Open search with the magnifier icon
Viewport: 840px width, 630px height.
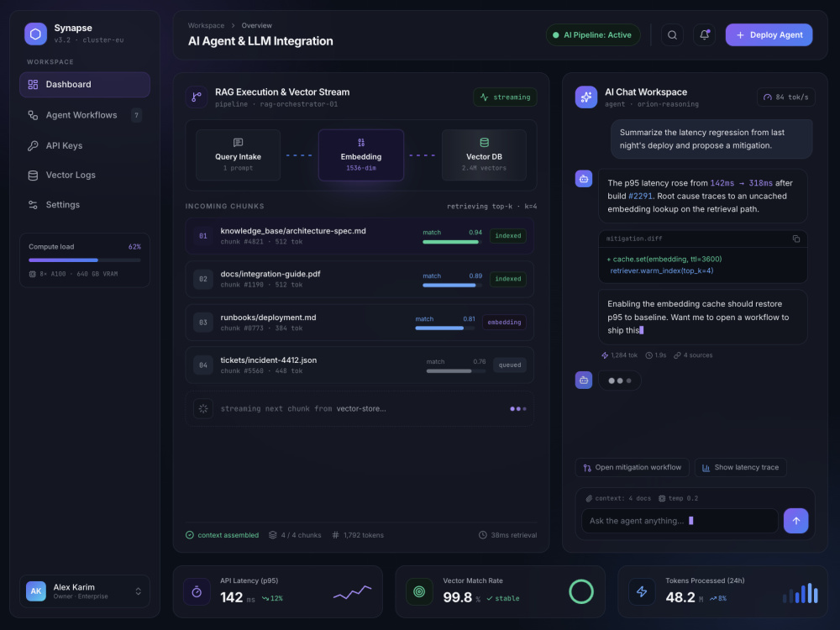[x=672, y=34]
